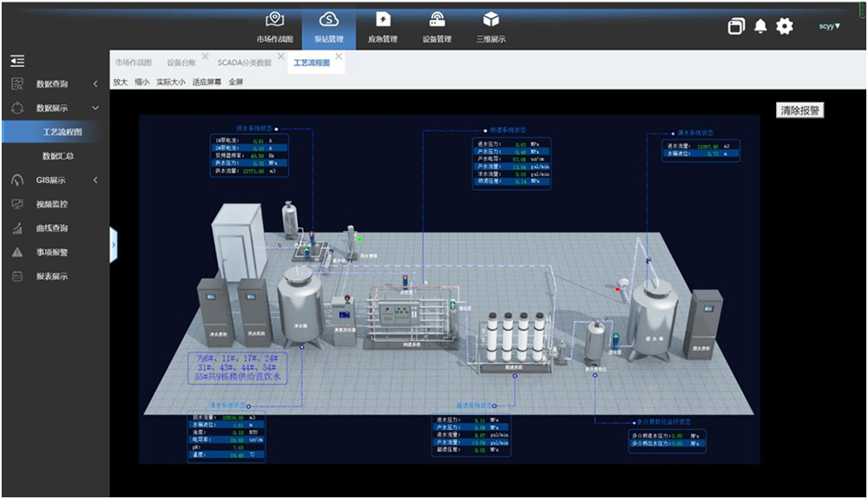Switch to the SCADA分类数据 tab
The width and height of the screenshot is (868, 499).
click(244, 63)
